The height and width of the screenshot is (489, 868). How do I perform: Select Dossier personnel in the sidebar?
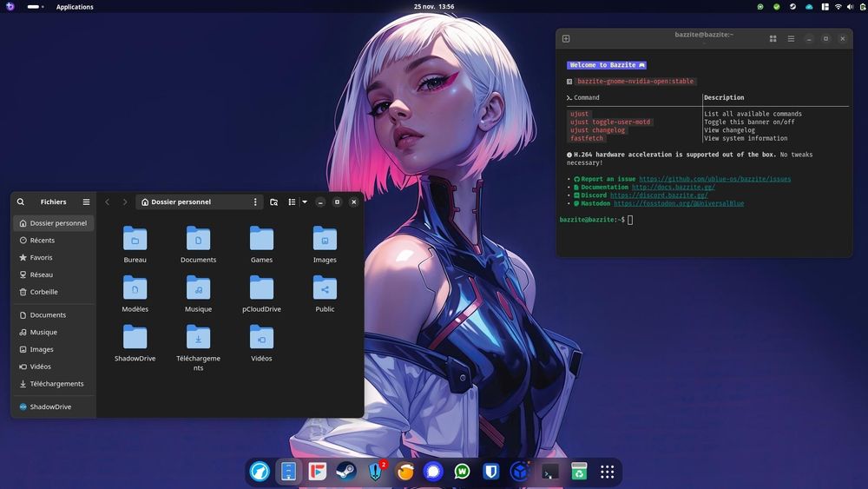53,223
